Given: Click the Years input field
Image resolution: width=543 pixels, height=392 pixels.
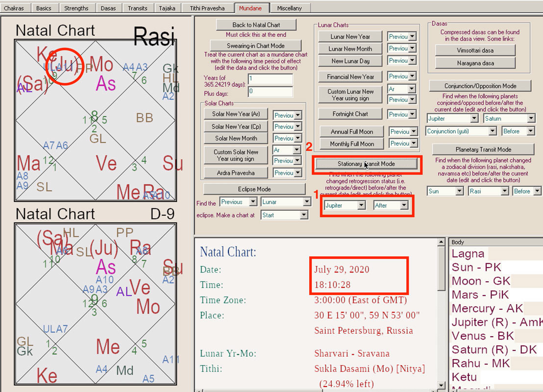Looking at the screenshot, I should (270, 79).
